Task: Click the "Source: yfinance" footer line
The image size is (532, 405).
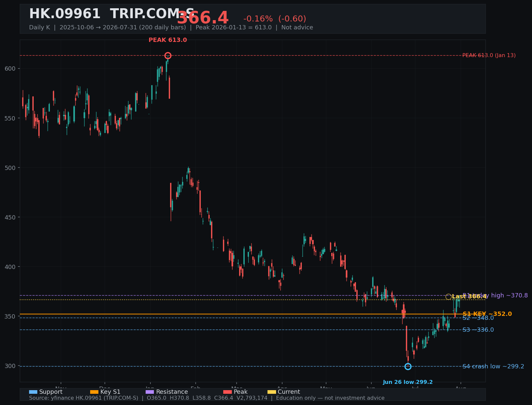Action: click(x=207, y=398)
